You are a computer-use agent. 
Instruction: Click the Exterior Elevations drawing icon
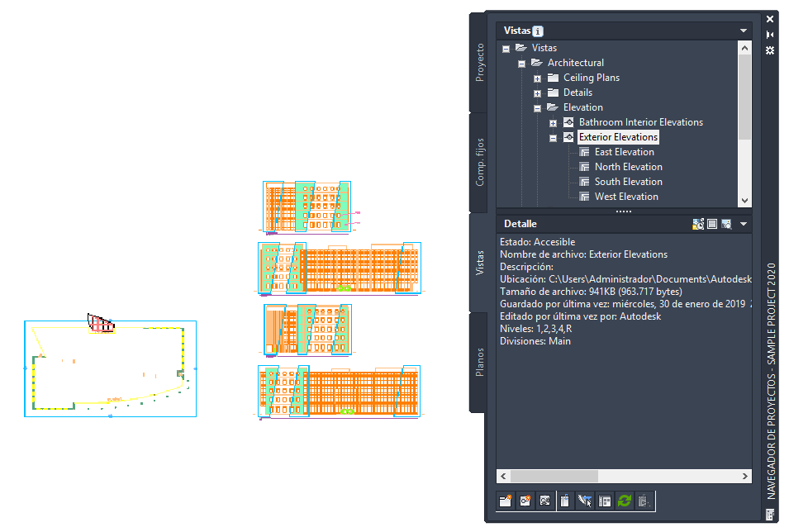568,137
